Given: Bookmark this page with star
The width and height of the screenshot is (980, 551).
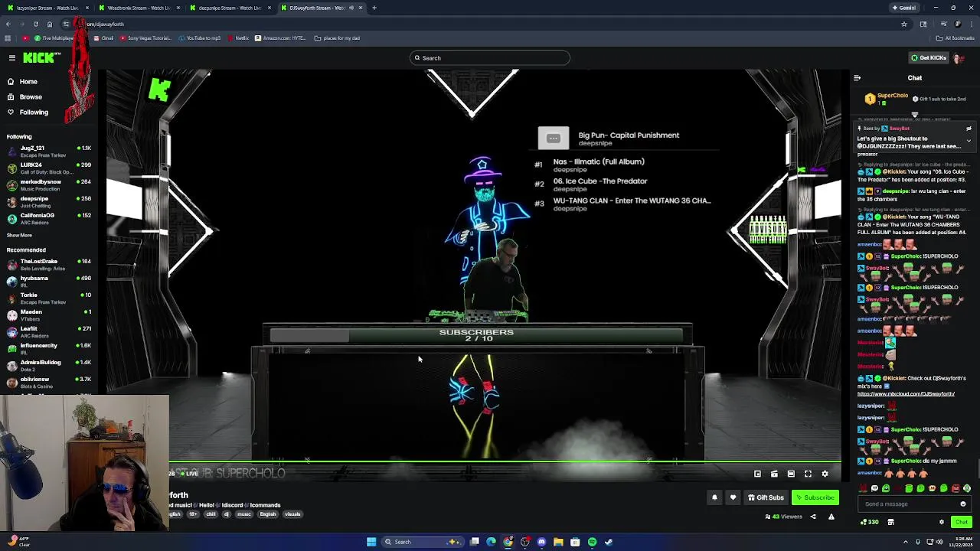Looking at the screenshot, I should click(904, 24).
